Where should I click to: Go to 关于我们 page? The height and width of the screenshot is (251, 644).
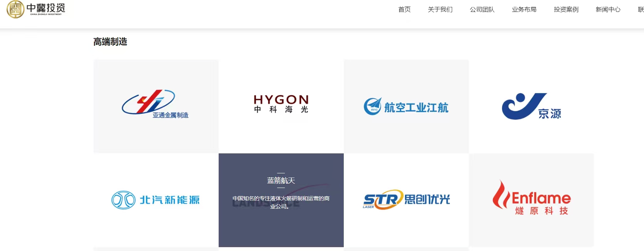[x=440, y=10]
